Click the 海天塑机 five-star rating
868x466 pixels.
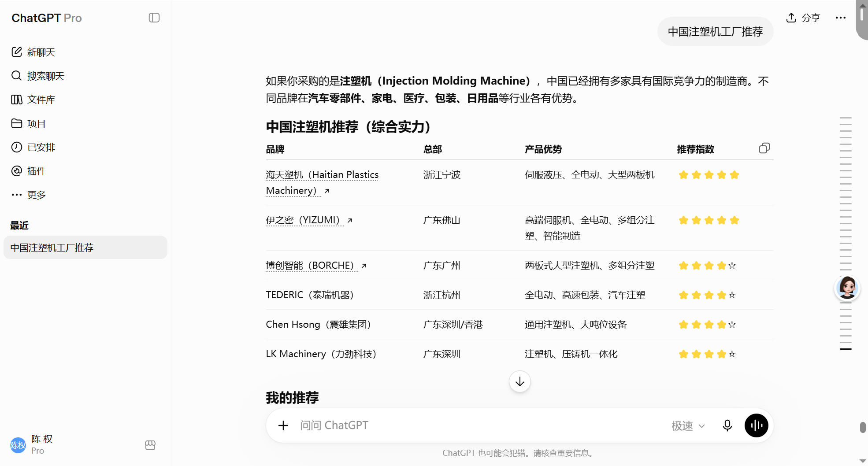tap(709, 175)
